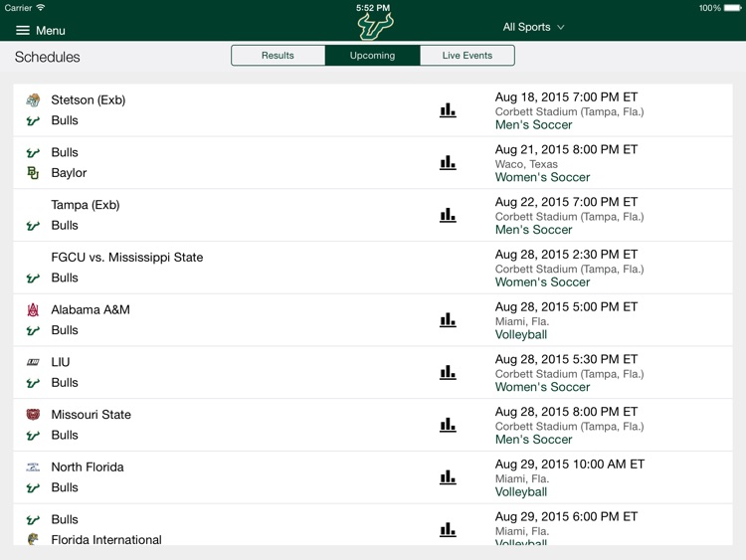This screenshot has width=746, height=560.
Task: Open stats icon for Stetson (Exb) game
Action: (448, 110)
